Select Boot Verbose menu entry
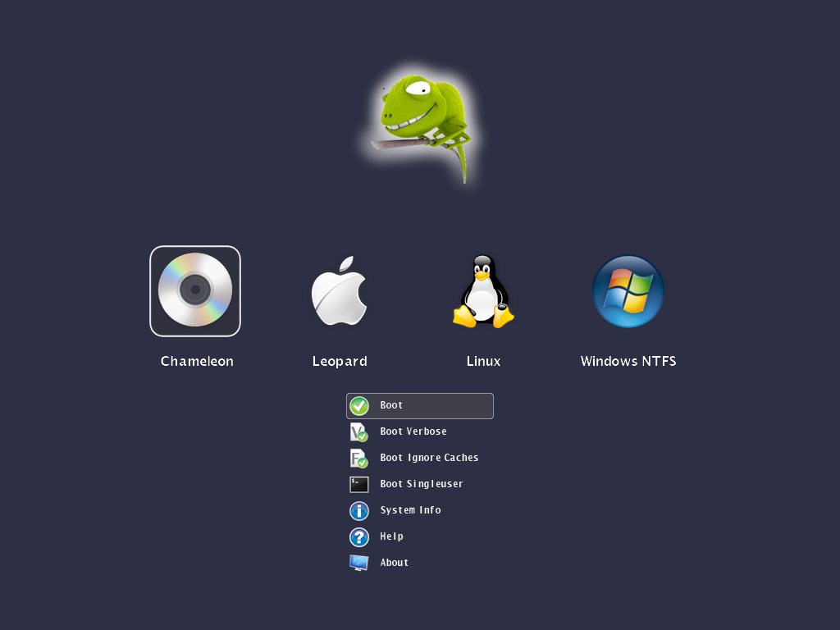The width and height of the screenshot is (840, 630). pyautogui.click(x=419, y=431)
